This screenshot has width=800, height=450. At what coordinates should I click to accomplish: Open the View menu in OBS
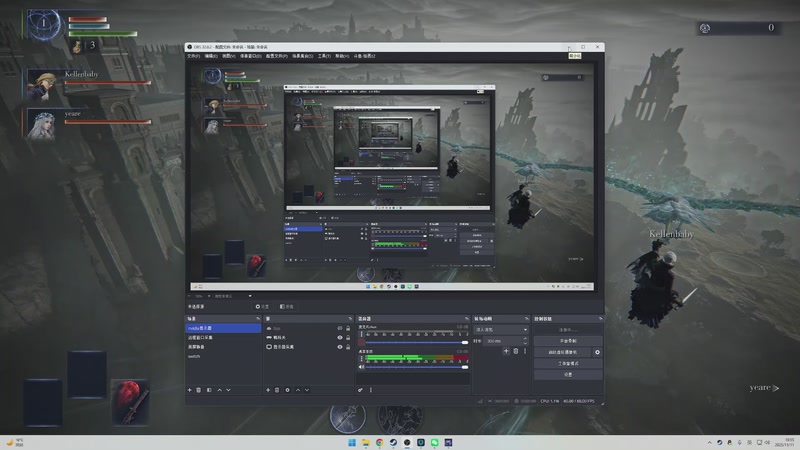click(229, 56)
